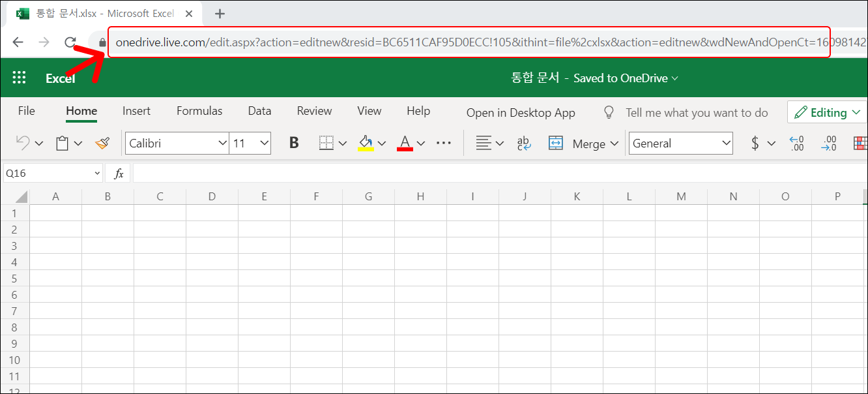Click the Insert Function fx icon

pos(119,174)
